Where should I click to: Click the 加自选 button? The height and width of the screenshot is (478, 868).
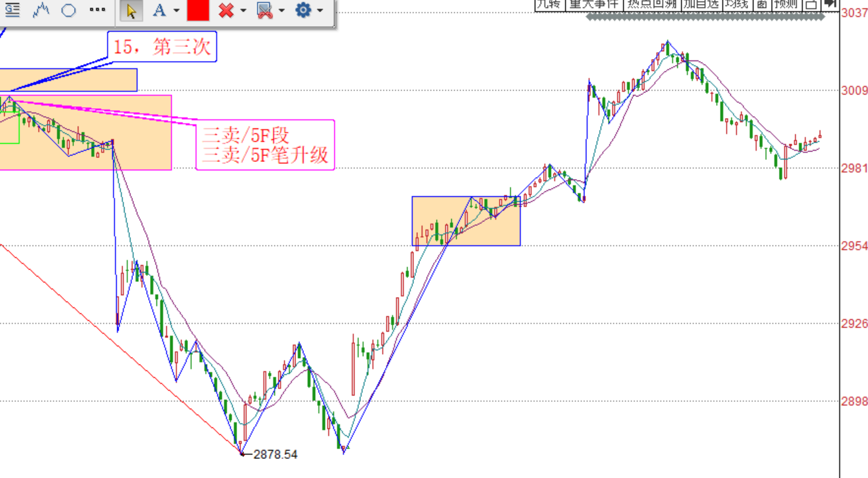[x=700, y=4]
